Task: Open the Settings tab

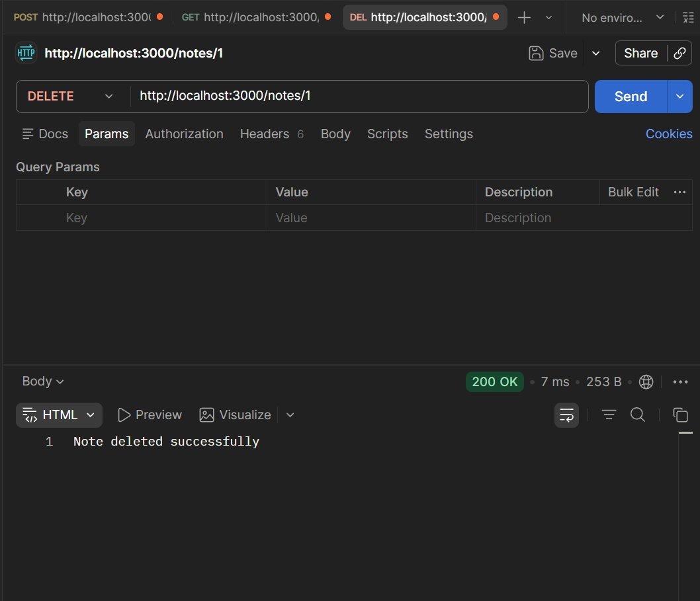Action: 449,134
